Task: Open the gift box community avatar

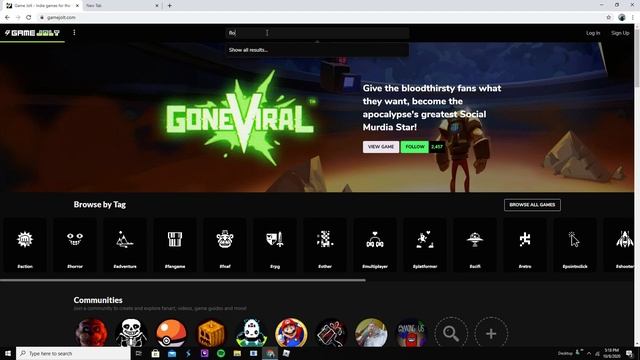Action: click(331, 333)
